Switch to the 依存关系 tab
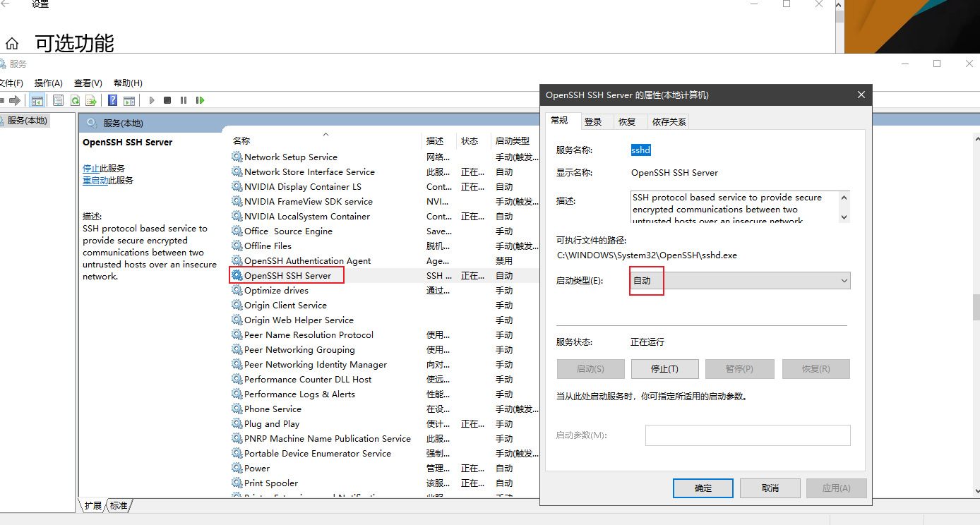Image resolution: width=980 pixels, height=525 pixels. click(669, 121)
